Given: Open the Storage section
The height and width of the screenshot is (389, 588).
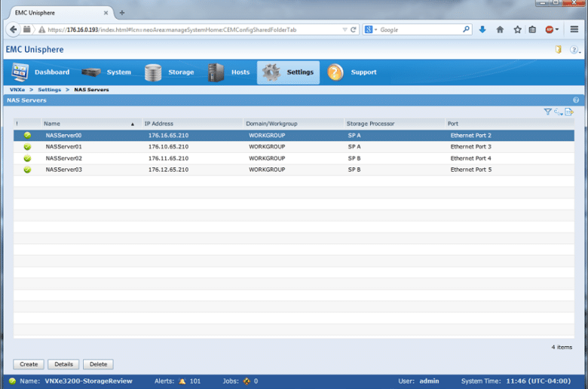Looking at the screenshot, I should click(169, 72).
